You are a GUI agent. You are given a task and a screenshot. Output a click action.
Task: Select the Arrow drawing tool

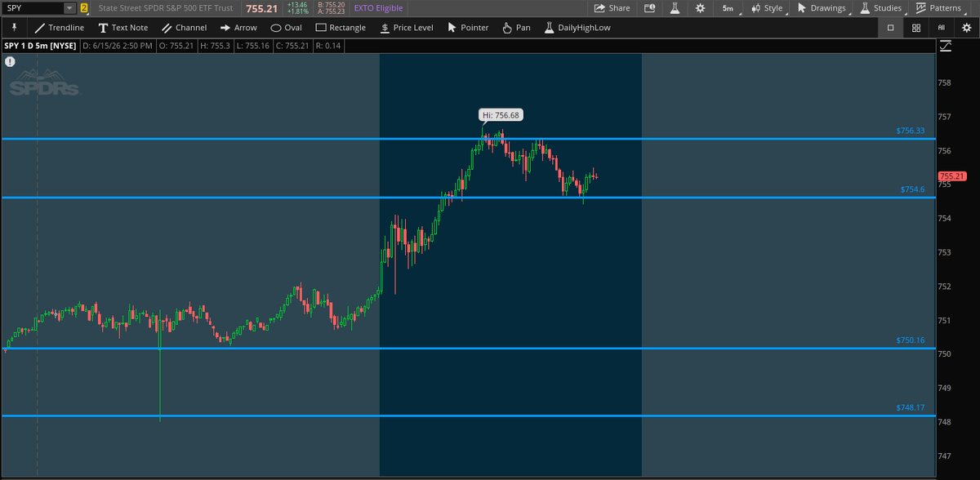238,28
